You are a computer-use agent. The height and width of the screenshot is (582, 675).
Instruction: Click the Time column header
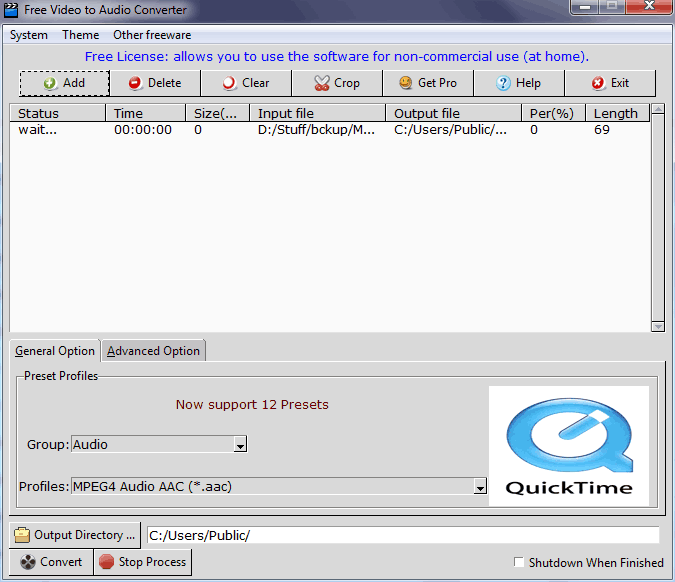pos(146,113)
